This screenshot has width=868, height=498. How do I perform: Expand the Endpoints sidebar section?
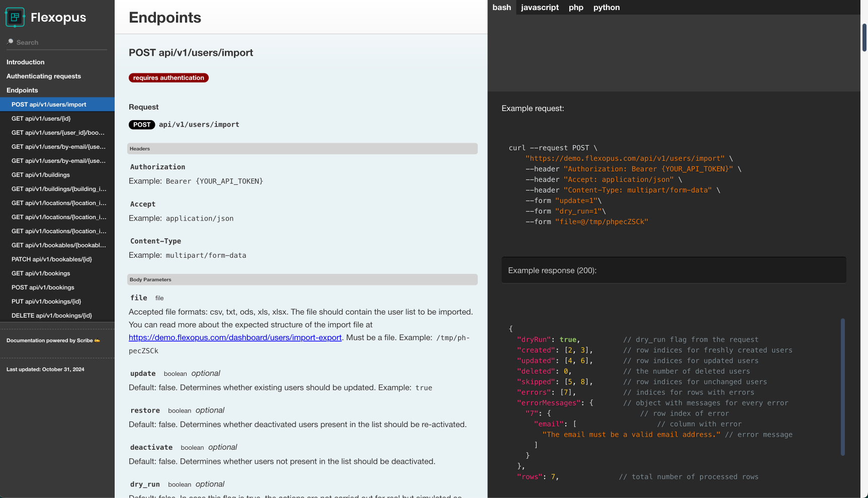tap(22, 90)
